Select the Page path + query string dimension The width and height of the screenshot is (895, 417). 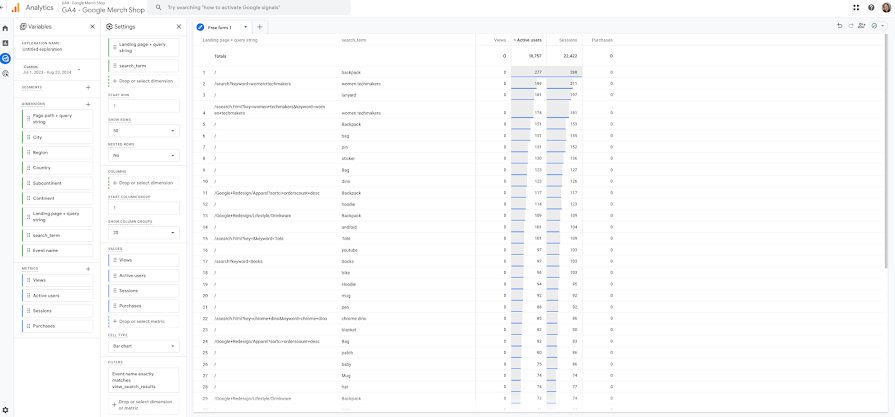tap(57, 119)
